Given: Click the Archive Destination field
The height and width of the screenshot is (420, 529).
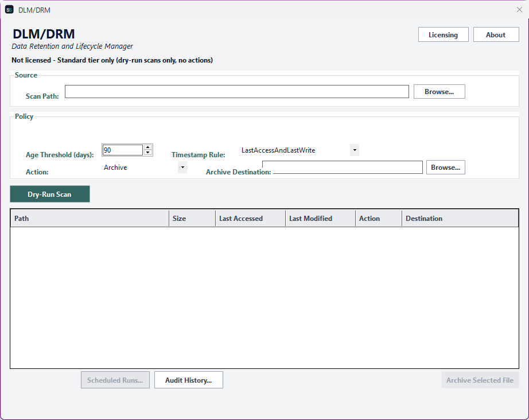Looking at the screenshot, I should click(x=343, y=168).
